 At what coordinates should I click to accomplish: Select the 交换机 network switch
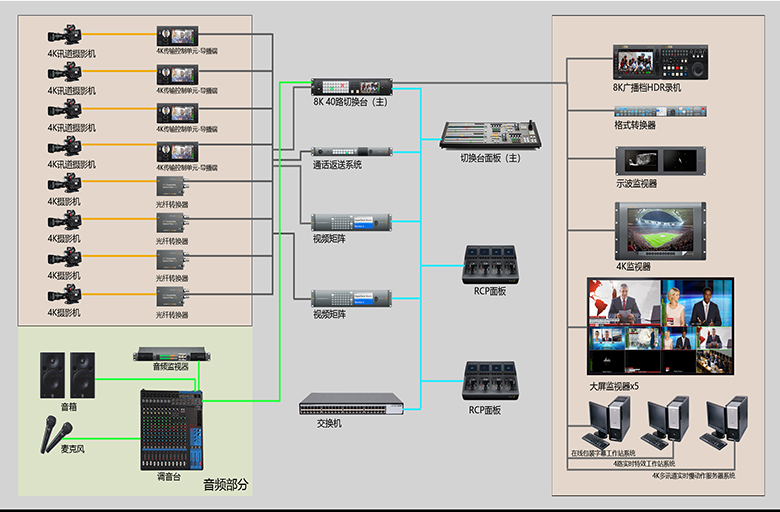coord(351,404)
